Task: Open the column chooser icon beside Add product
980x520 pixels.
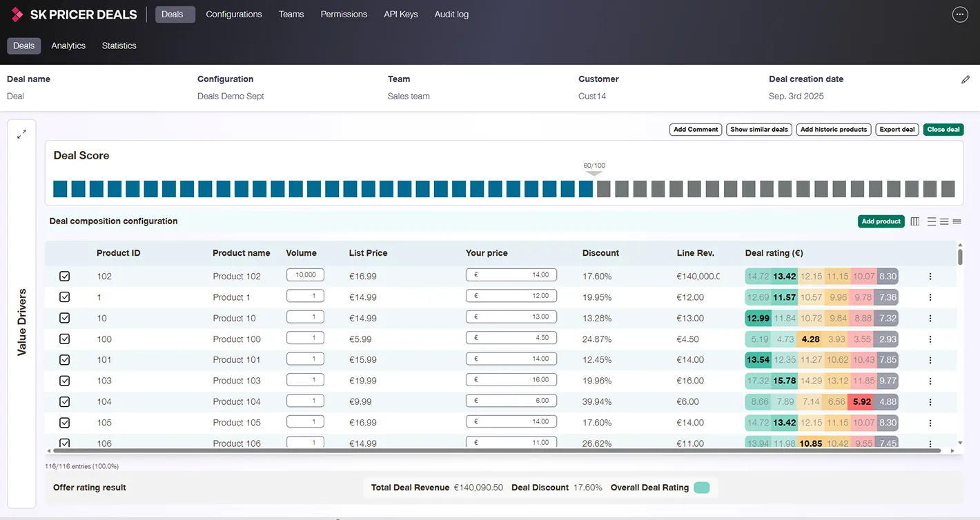Action: [915, 221]
